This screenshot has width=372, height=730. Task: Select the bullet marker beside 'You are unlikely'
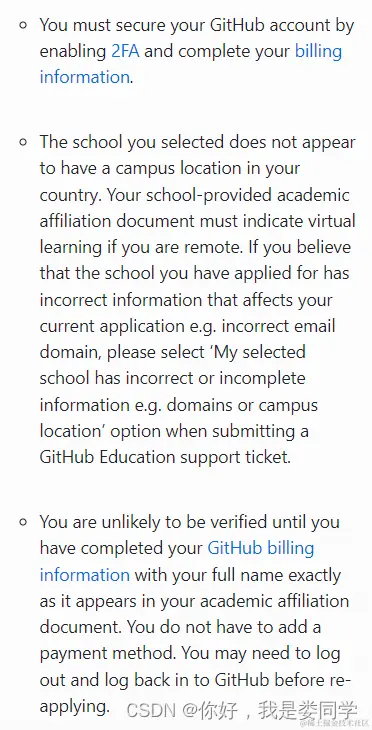point(24,522)
